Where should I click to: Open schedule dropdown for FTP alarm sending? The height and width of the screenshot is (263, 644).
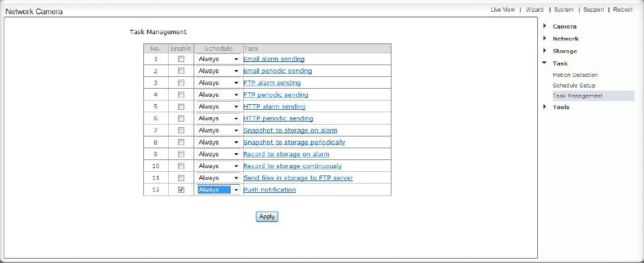click(x=218, y=82)
